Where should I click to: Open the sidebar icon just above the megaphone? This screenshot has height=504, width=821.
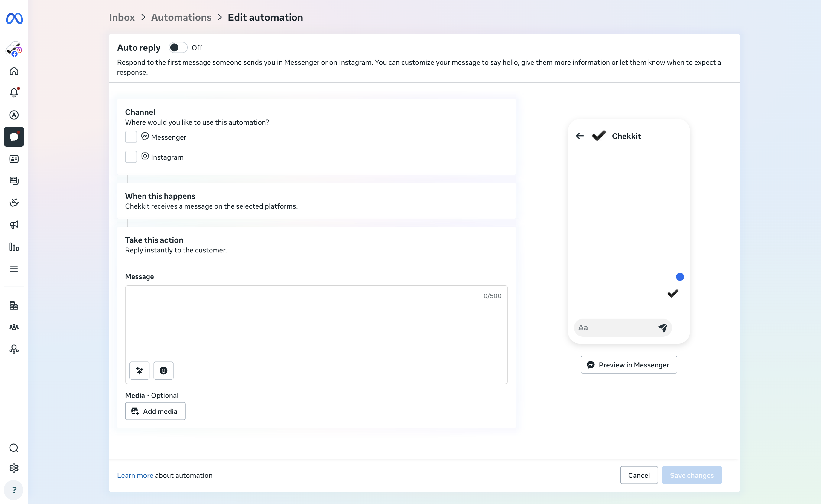click(14, 203)
